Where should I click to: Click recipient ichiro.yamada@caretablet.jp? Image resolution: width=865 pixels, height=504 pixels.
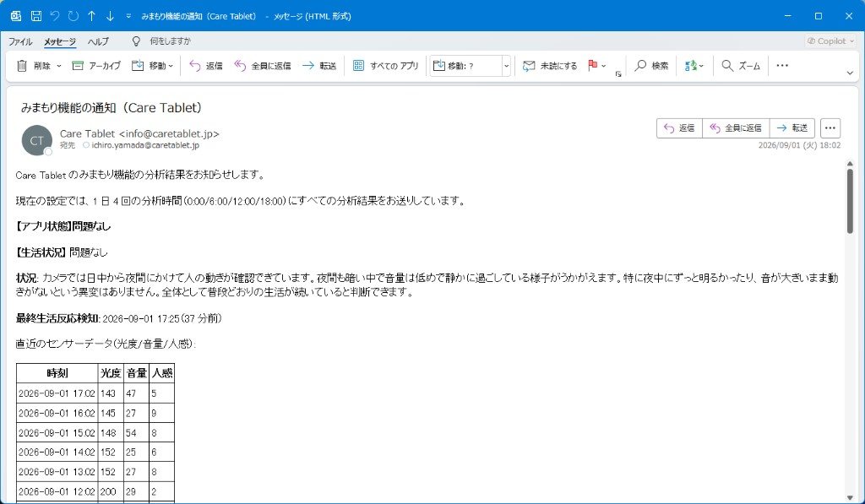(x=145, y=145)
